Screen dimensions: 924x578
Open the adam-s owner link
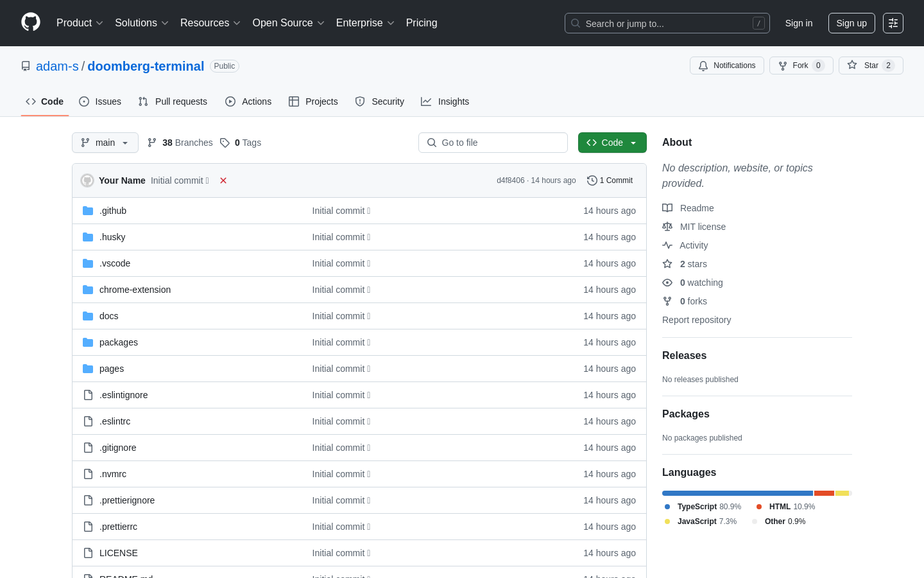(57, 66)
